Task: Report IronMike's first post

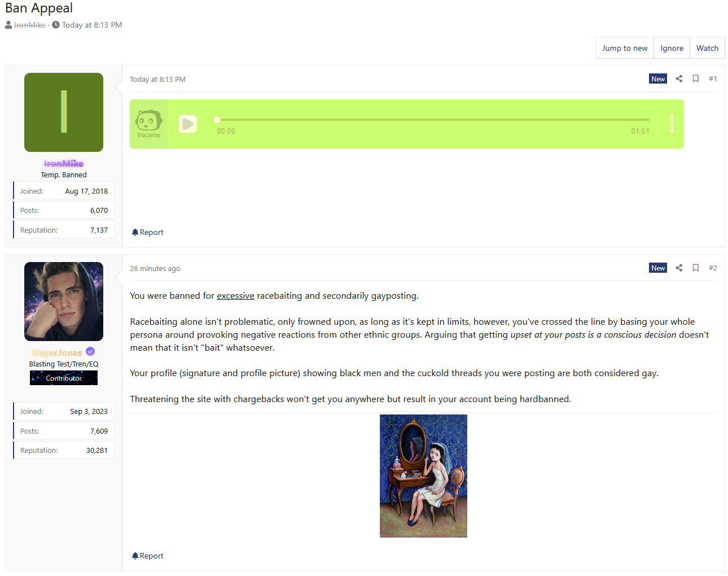Action: [148, 232]
